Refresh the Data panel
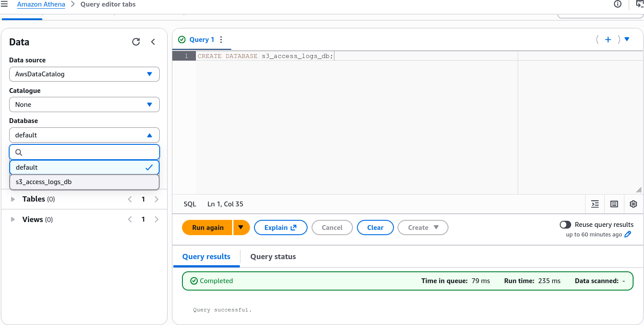The width and height of the screenshot is (644, 325). pos(136,42)
